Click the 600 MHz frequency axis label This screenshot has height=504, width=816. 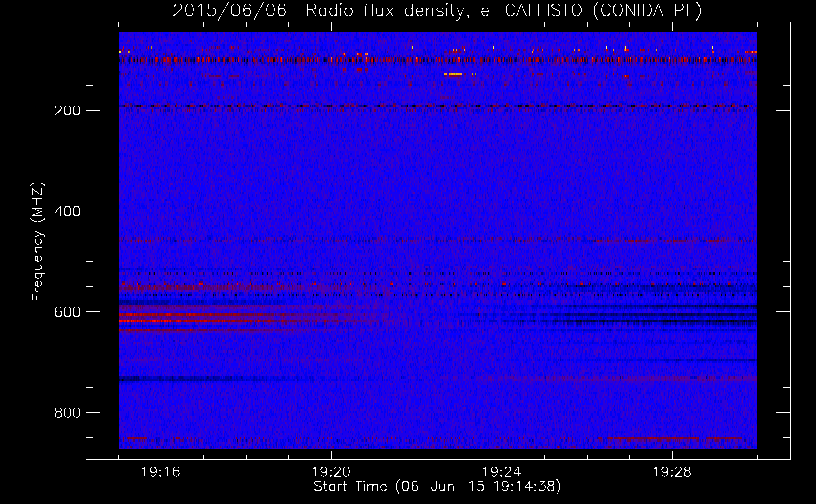68,312
